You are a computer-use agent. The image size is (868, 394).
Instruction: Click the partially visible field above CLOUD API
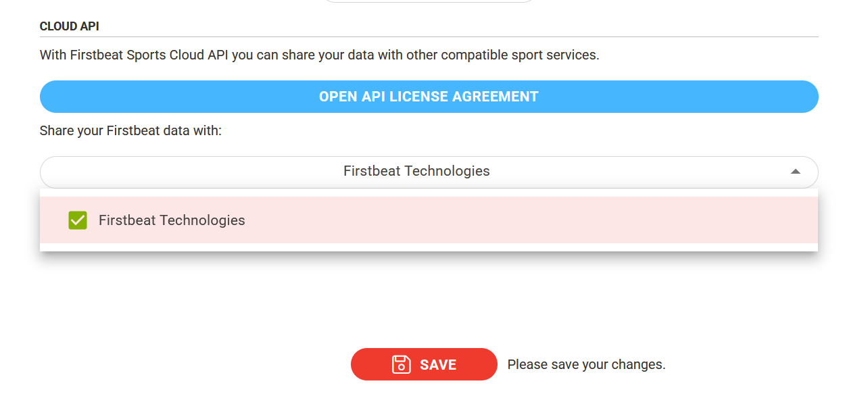[x=429, y=2]
